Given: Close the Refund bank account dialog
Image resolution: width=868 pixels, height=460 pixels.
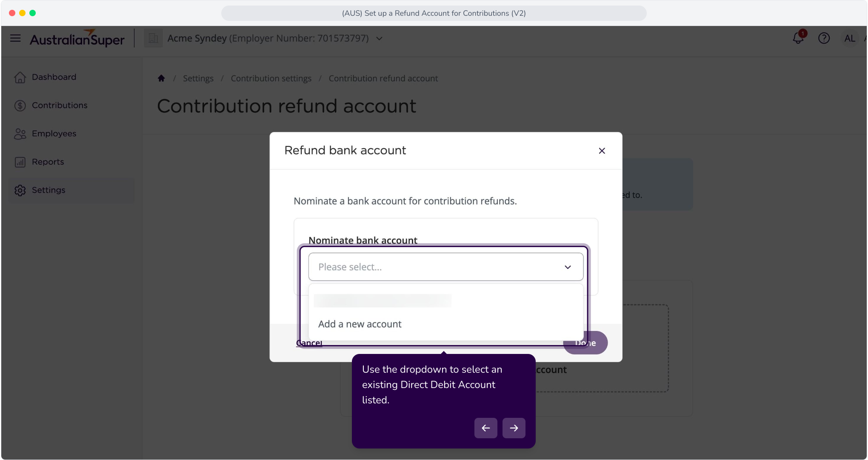Looking at the screenshot, I should click(602, 151).
